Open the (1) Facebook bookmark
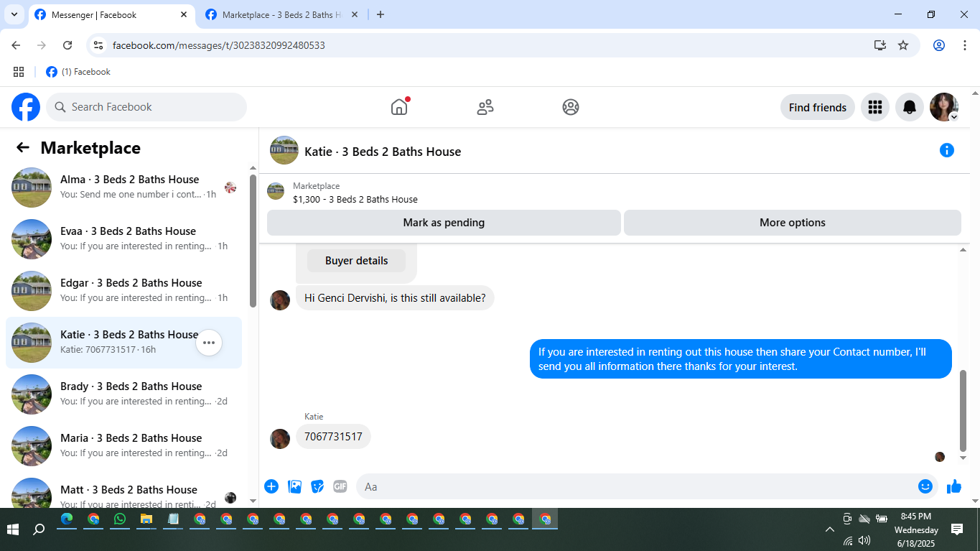The width and height of the screenshot is (980, 551). click(78, 72)
